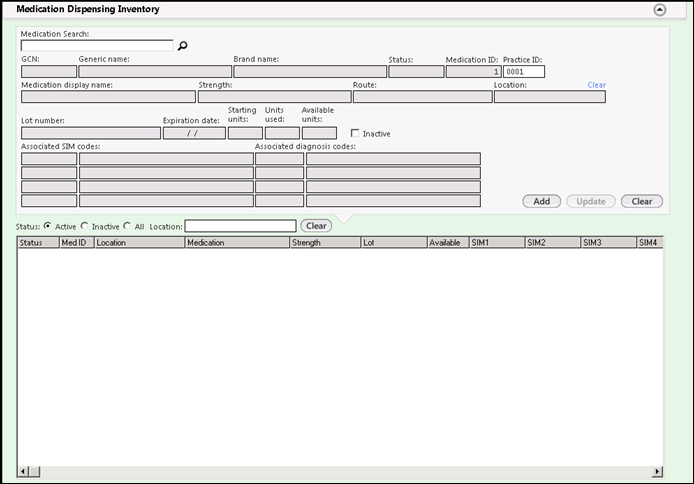Select the Inactive status radio button
The width and height of the screenshot is (694, 484).
click(x=84, y=226)
